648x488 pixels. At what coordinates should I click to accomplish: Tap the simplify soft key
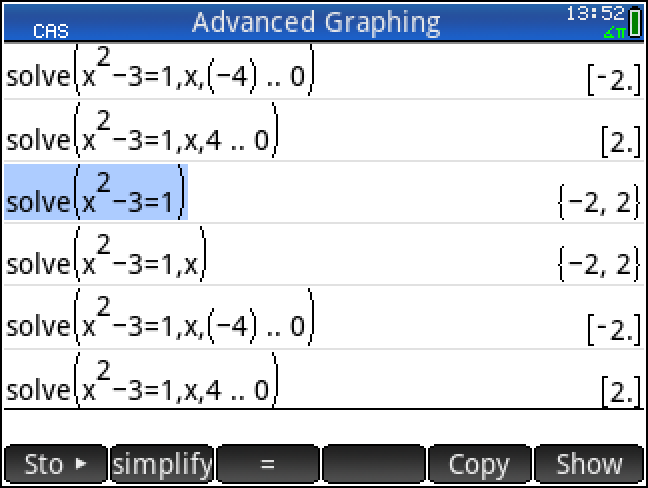162,465
